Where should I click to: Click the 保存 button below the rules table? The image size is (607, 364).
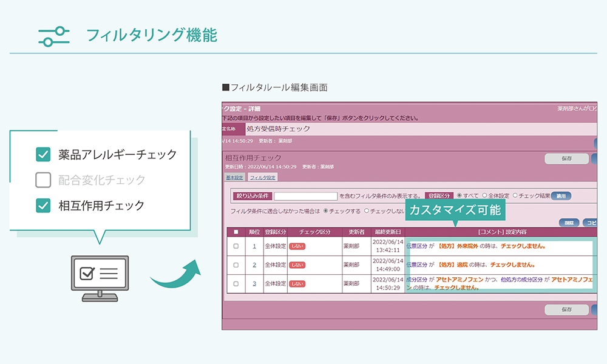[x=567, y=309]
